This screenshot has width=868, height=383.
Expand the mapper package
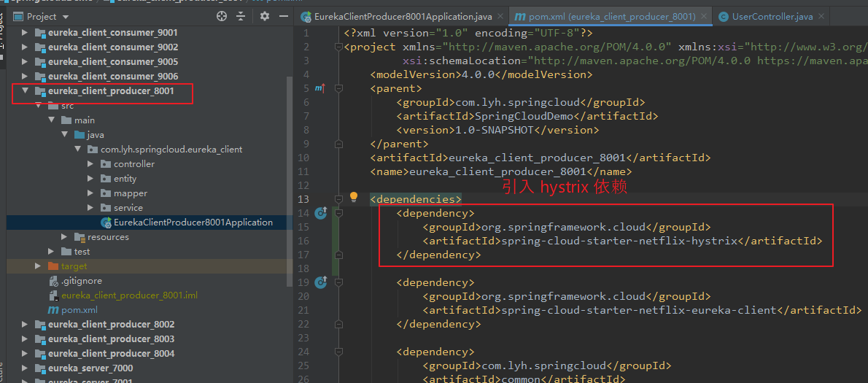tap(90, 193)
